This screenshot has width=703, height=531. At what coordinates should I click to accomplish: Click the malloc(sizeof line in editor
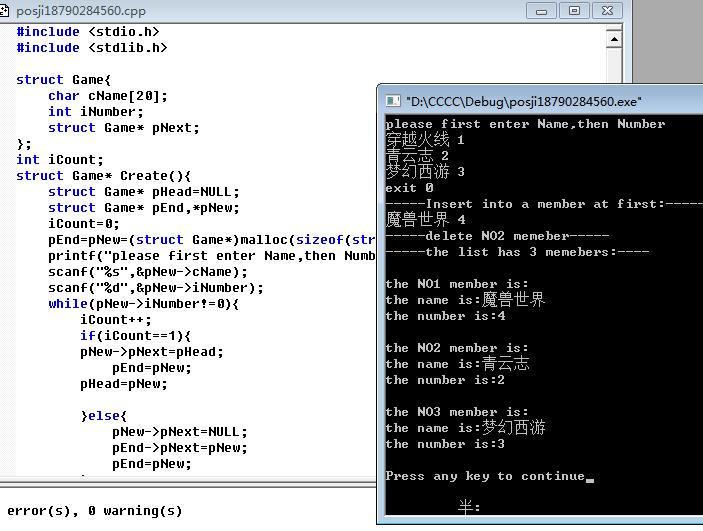212,240
